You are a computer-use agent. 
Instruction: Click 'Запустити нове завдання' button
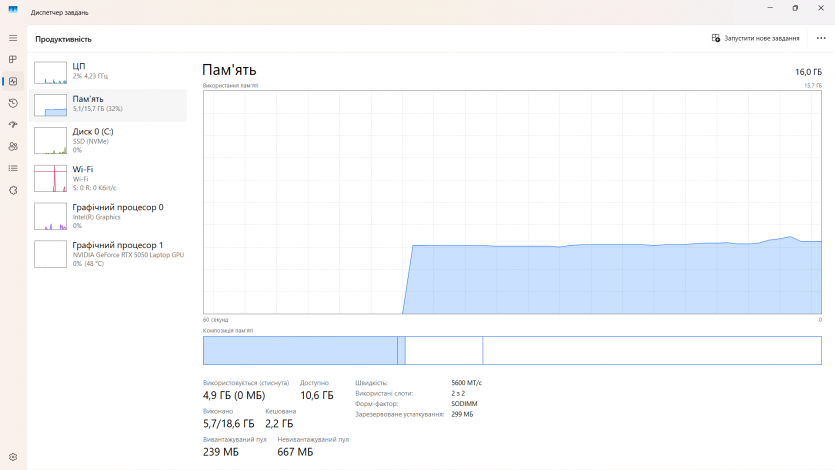coord(756,38)
